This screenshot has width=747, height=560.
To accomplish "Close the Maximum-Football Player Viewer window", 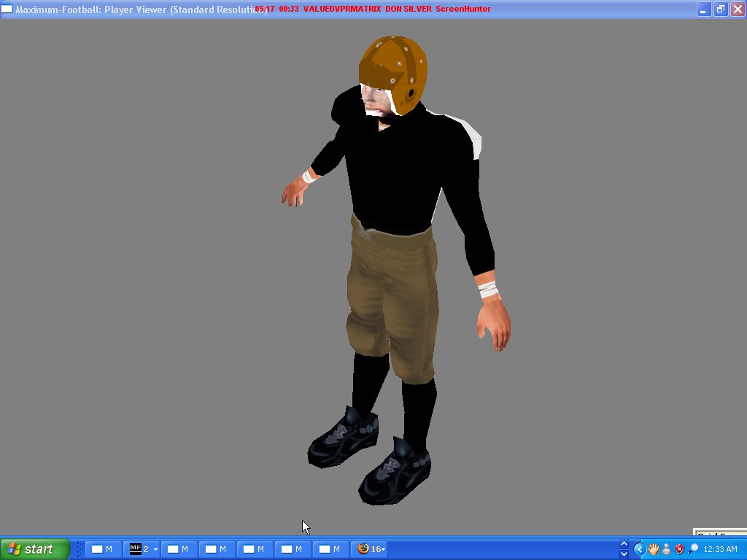I will [x=738, y=9].
